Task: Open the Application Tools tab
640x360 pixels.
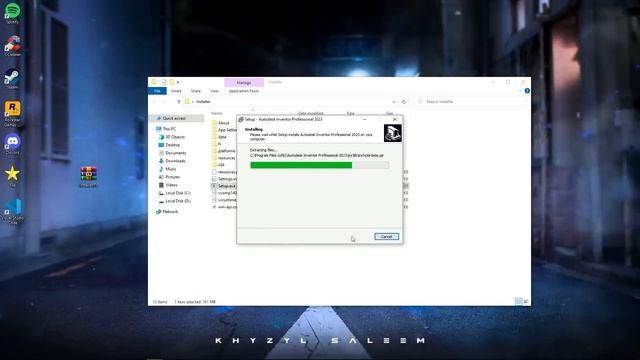Action: 244,91
